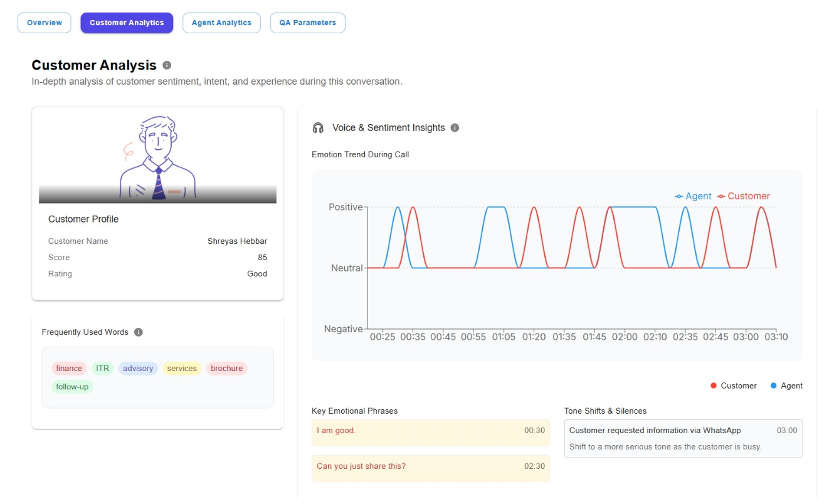Click the 'follow-up' word tag
834x504 pixels.
pyautogui.click(x=72, y=387)
